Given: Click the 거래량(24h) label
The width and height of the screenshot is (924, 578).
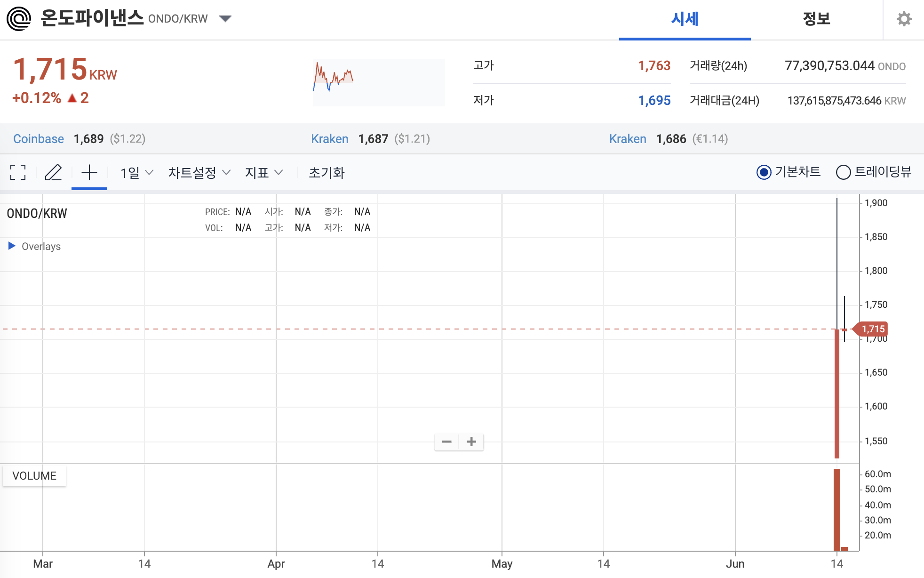Looking at the screenshot, I should 718,66.
